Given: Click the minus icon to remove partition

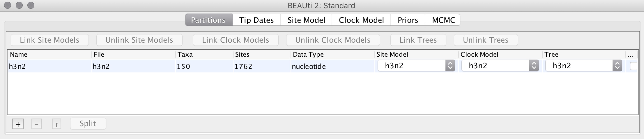Looking at the screenshot, I should pos(36,124).
